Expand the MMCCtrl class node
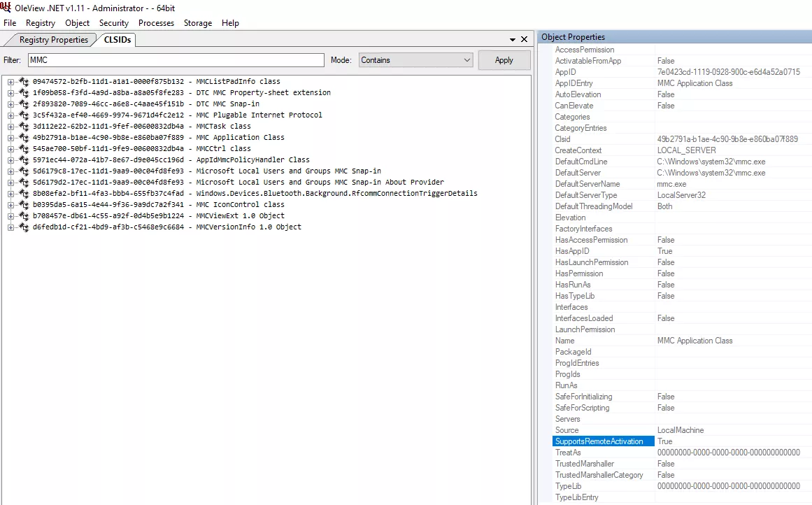 pos(10,149)
